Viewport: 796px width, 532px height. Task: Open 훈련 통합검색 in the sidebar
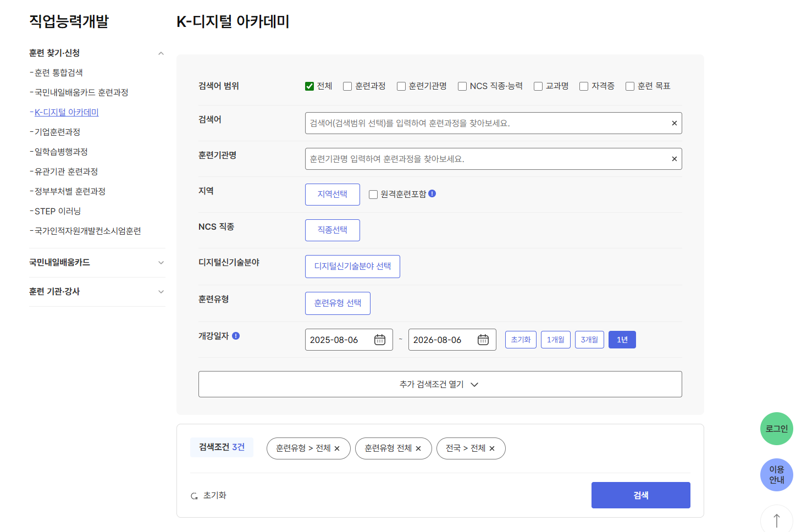(59, 73)
